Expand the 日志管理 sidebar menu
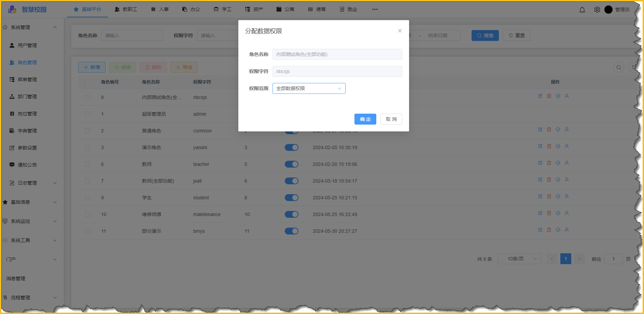This screenshot has width=644, height=314. point(32,183)
